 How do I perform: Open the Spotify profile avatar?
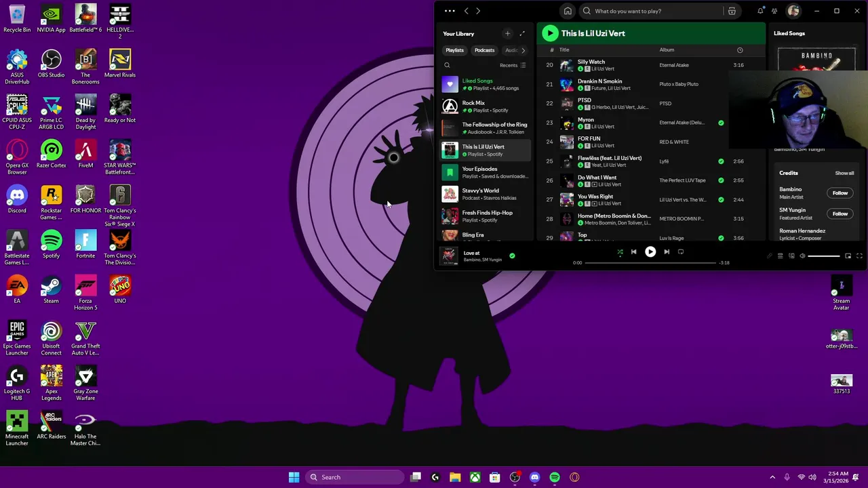pyautogui.click(x=793, y=11)
